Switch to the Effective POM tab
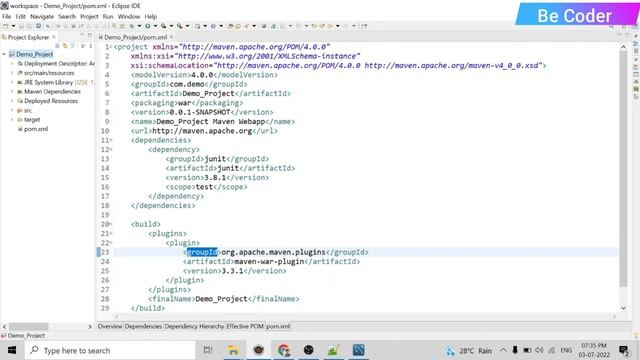 pos(245,327)
